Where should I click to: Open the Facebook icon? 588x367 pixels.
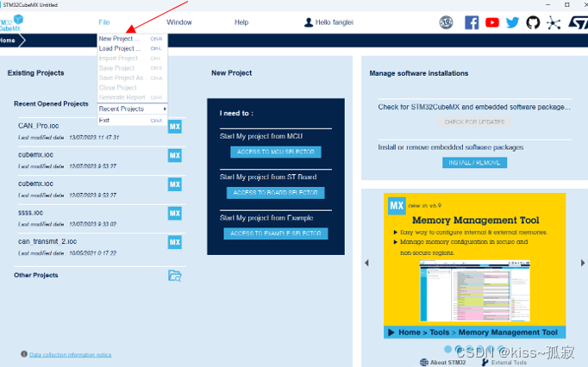point(472,22)
